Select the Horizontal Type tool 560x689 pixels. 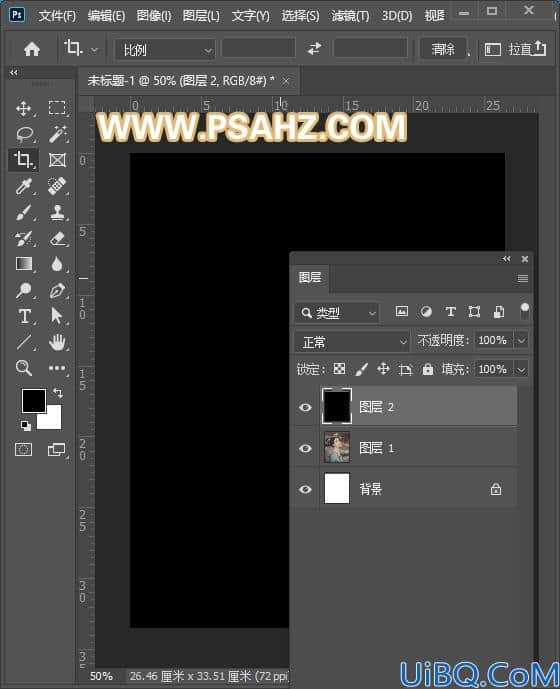click(x=24, y=316)
